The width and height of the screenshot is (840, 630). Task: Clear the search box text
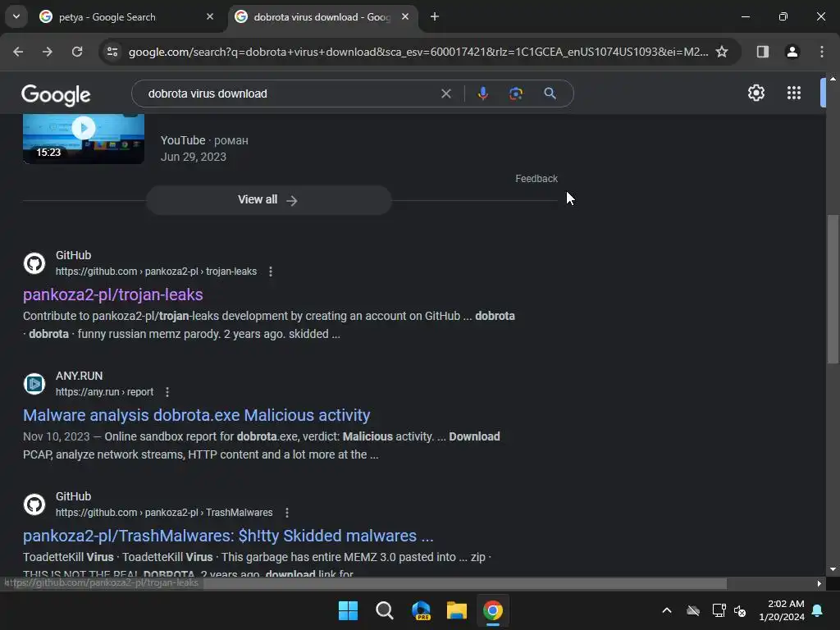[445, 94]
